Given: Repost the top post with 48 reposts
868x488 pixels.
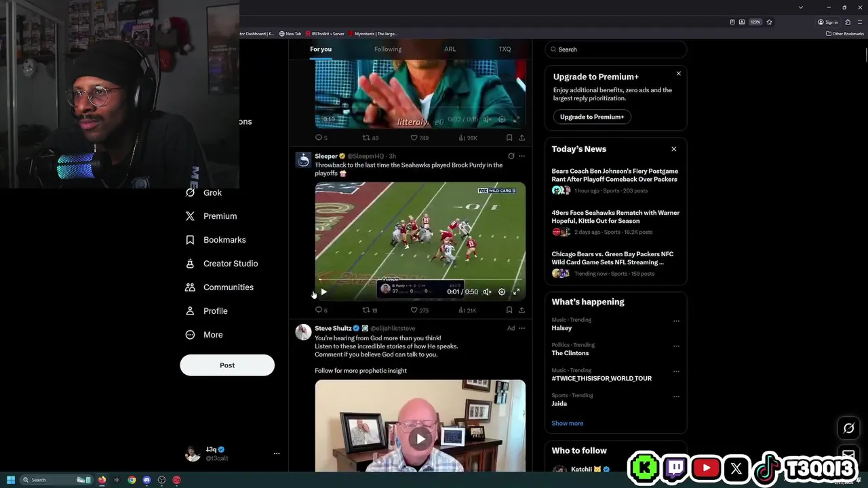Looking at the screenshot, I should coord(370,138).
